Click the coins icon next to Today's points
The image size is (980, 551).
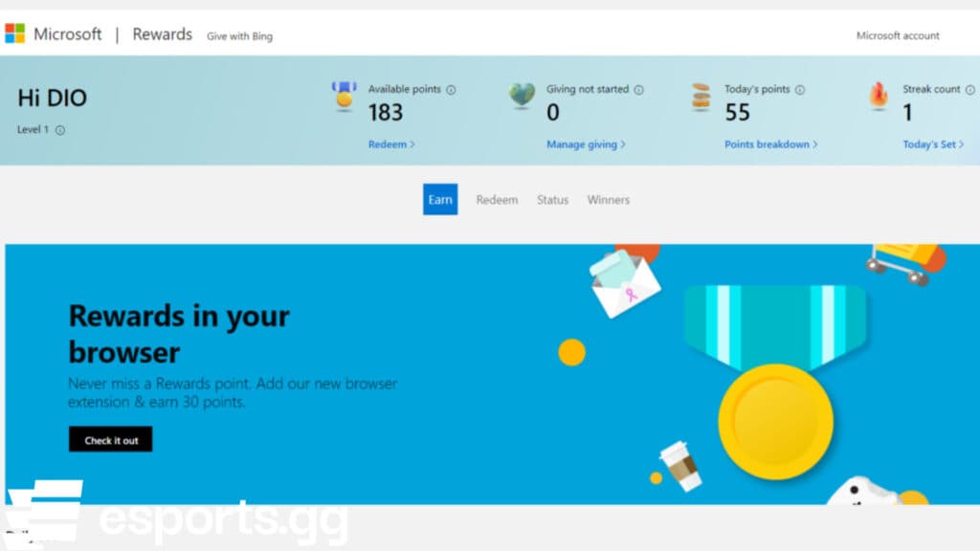click(x=699, y=96)
